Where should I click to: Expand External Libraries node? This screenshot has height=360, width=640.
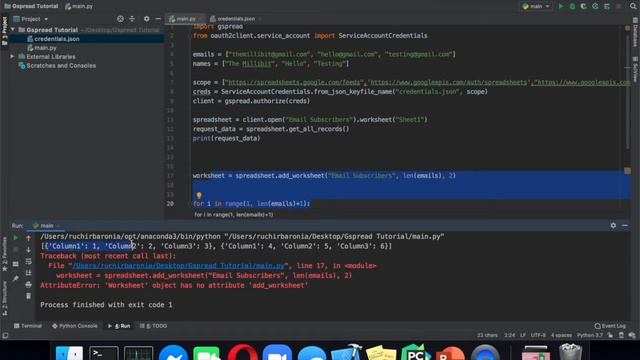click(13, 57)
